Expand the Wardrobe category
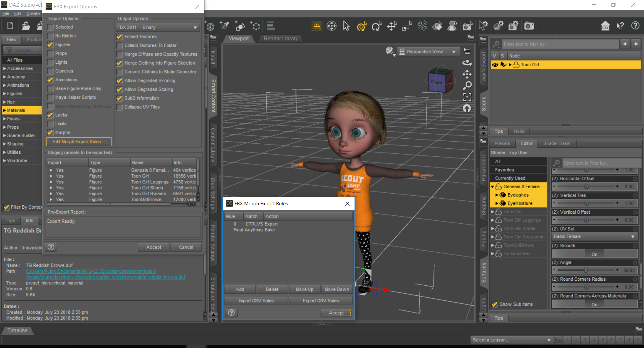Image resolution: width=644 pixels, height=348 pixels. coord(4,161)
